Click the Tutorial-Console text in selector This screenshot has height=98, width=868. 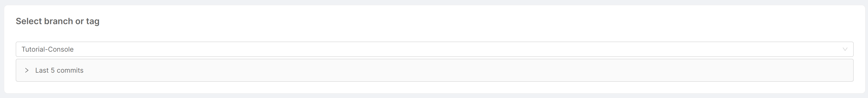pyautogui.click(x=47, y=49)
